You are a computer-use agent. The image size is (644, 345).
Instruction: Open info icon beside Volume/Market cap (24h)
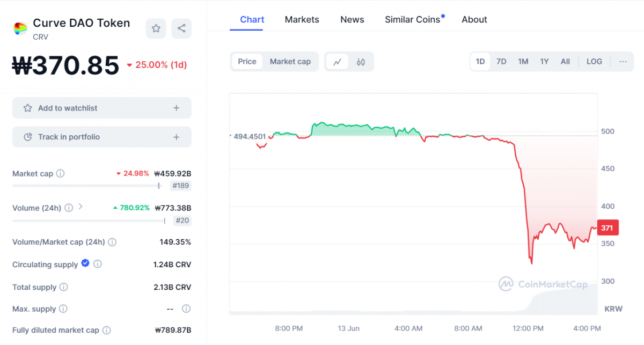coord(112,242)
